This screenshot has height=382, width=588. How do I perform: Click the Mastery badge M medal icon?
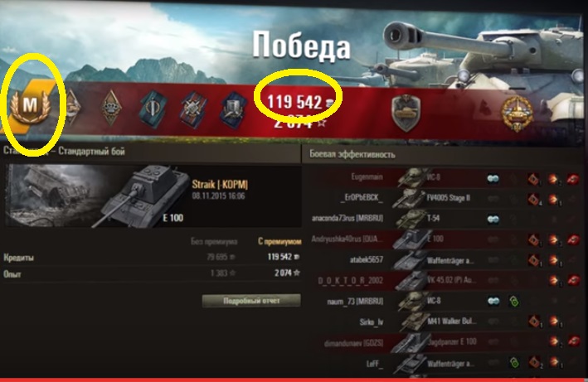coord(30,106)
